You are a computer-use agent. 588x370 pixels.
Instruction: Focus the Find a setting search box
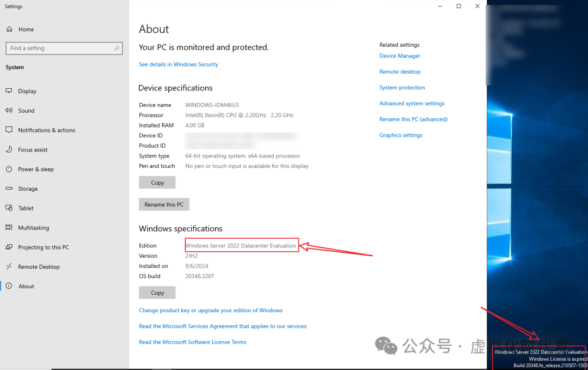click(x=64, y=48)
